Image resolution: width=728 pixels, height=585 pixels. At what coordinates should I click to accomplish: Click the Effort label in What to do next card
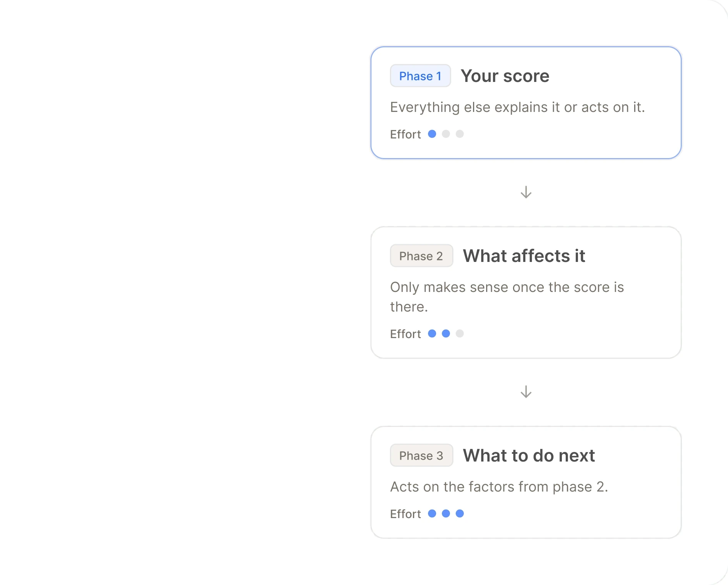[405, 514]
